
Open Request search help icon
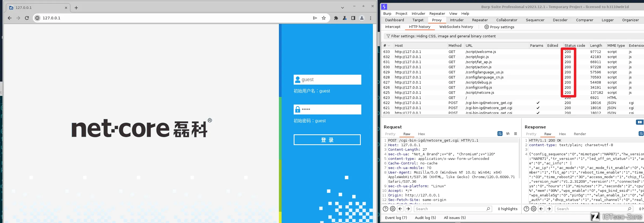point(385,209)
